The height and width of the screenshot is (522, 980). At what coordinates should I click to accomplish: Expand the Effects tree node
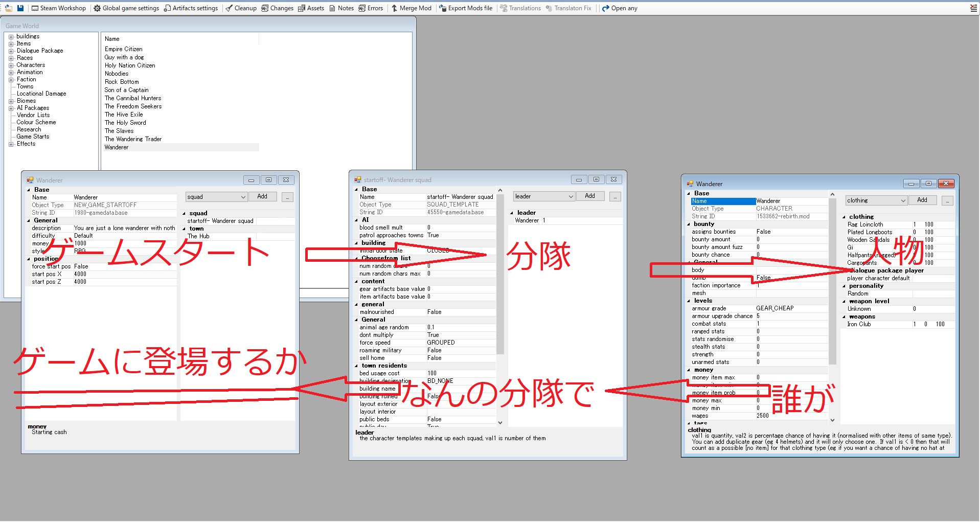[x=11, y=144]
